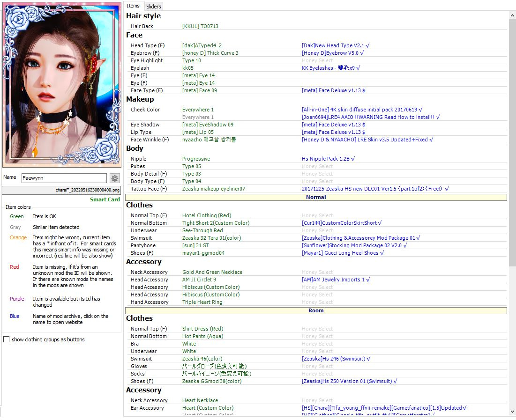Image resolution: width=516 pixels, height=420 pixels.
Task: Click Everywhere 1 in the Cheek Color row
Action: [x=198, y=110]
